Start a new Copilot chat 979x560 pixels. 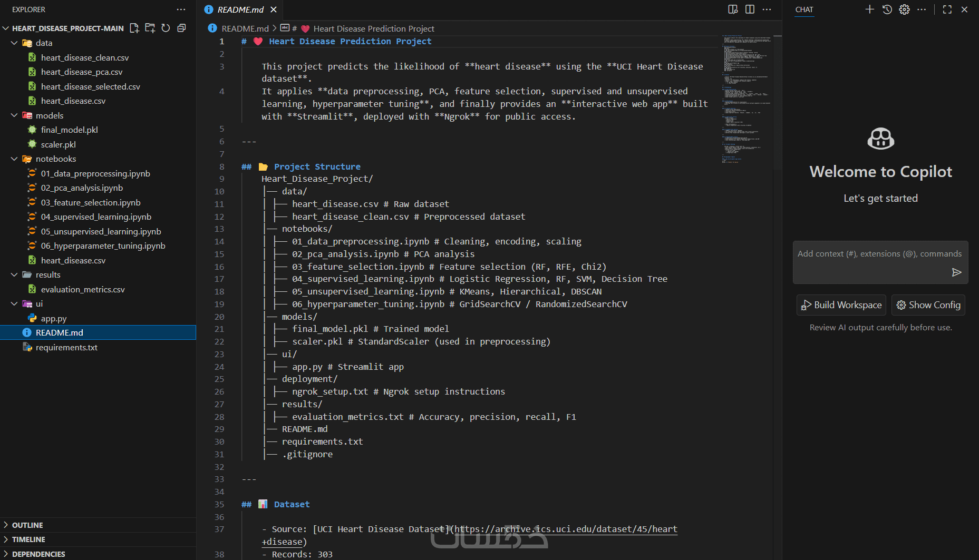[870, 9]
